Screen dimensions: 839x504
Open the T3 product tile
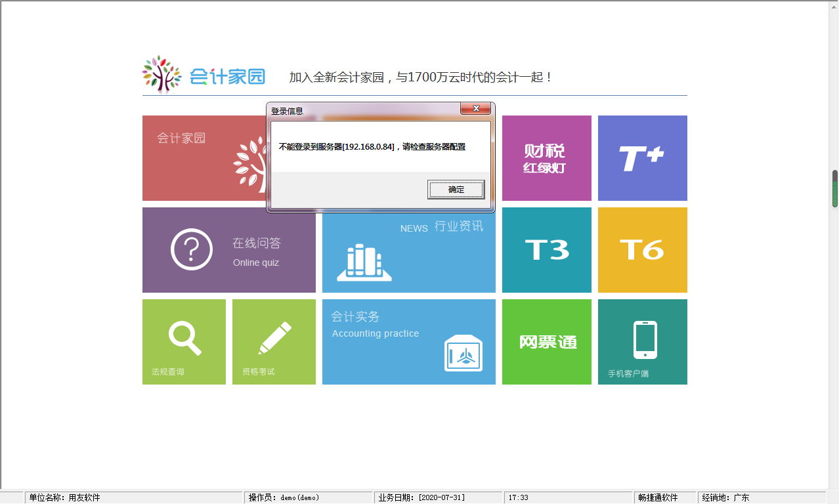(547, 250)
